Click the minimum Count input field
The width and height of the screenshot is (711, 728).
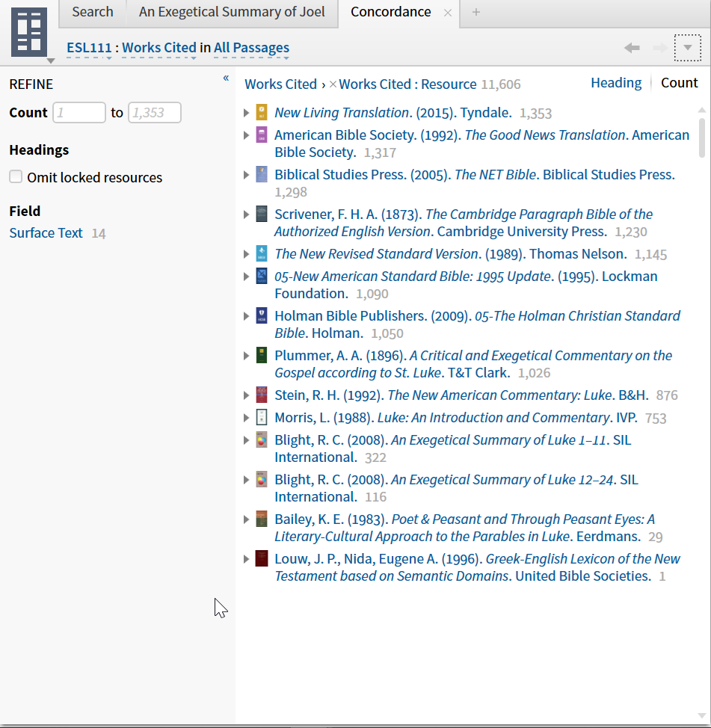pyautogui.click(x=79, y=112)
